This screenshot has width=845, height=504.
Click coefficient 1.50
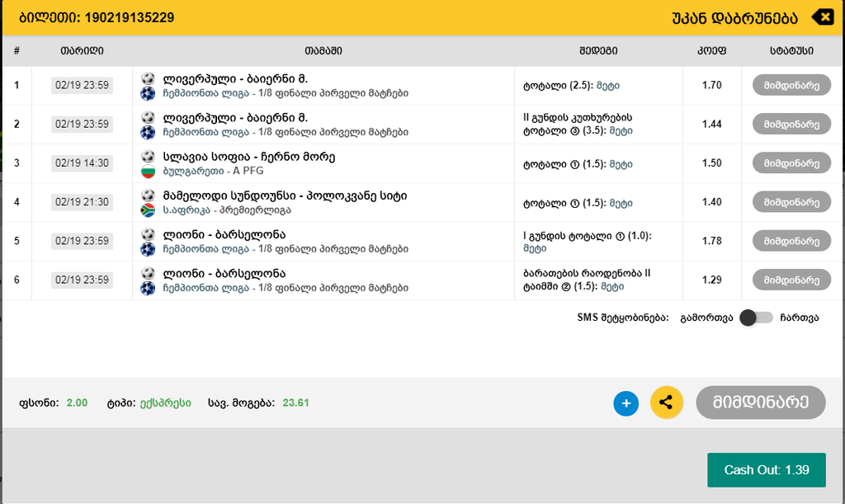click(x=712, y=163)
